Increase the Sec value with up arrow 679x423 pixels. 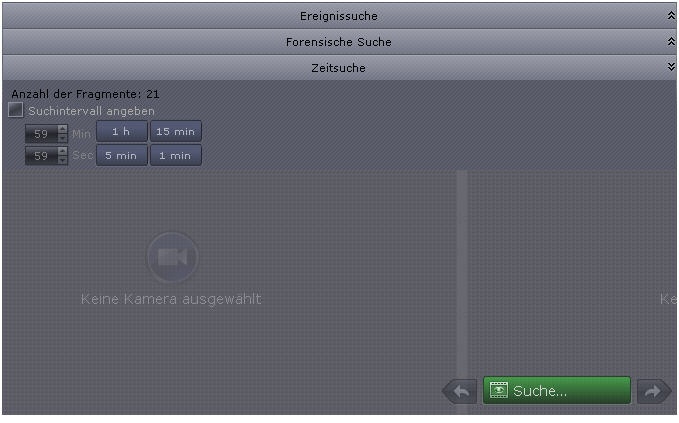[x=63, y=151]
